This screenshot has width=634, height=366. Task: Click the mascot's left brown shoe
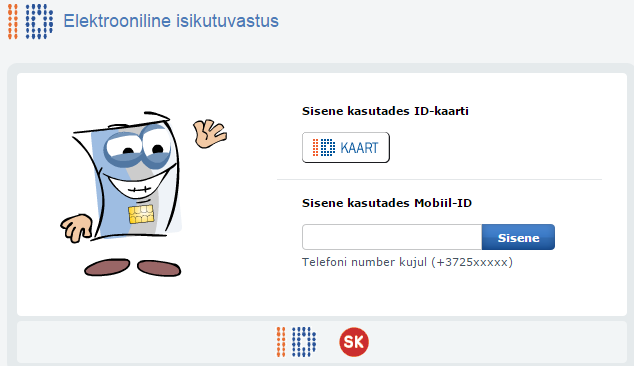[x=107, y=267]
